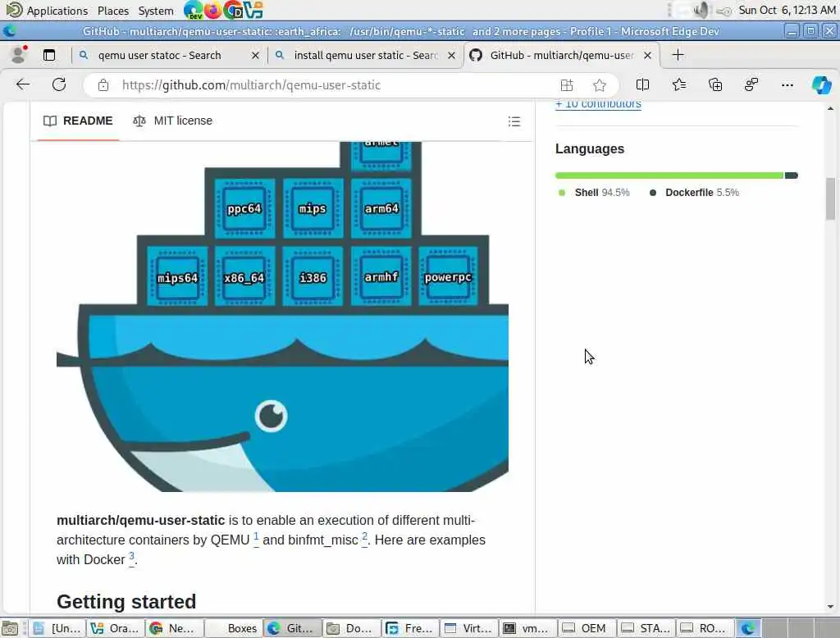
Task: Open the binfmt_misc footnote 2 reference
Action: click(364, 537)
